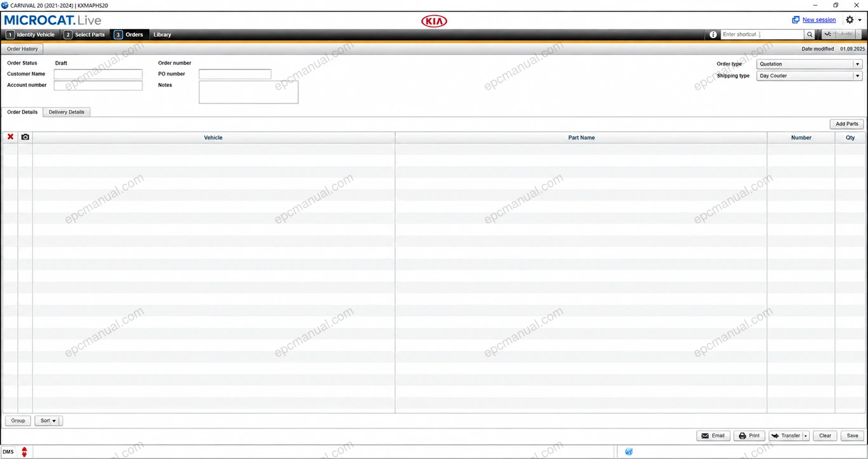Open the Library tab
868x459 pixels.
pos(162,34)
